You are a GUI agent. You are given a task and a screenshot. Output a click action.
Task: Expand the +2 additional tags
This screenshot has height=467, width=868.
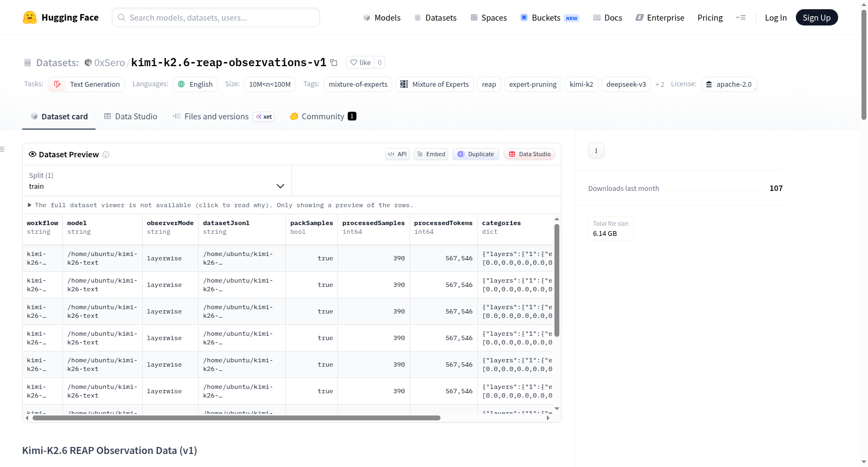point(660,84)
